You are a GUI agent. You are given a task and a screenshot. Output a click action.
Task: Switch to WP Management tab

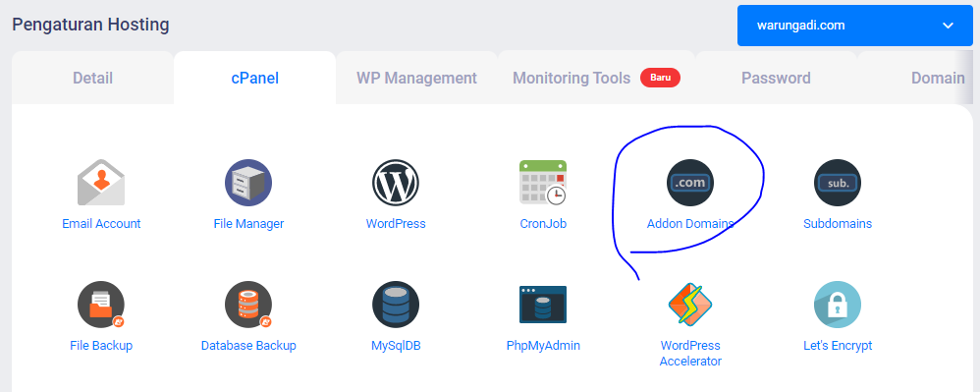417,79
